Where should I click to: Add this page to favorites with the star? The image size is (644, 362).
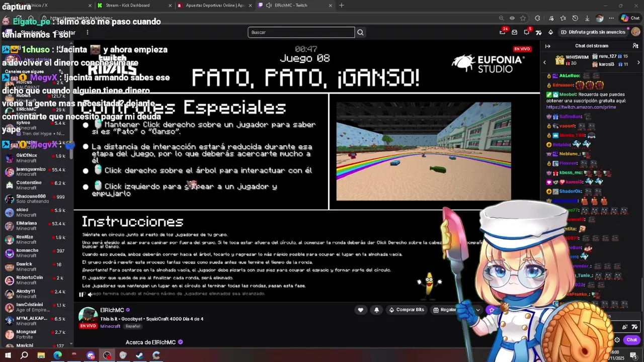(523, 18)
